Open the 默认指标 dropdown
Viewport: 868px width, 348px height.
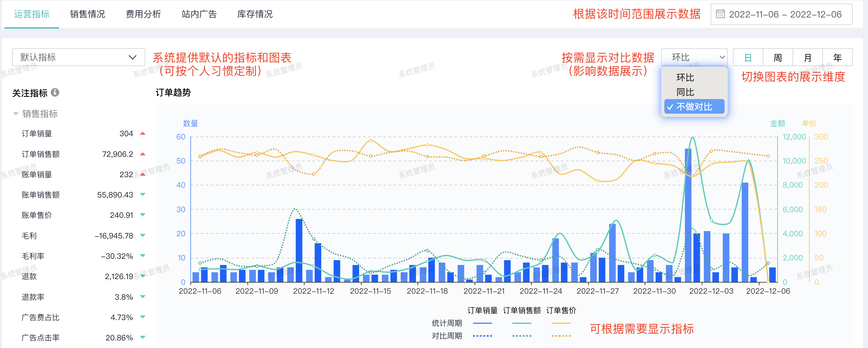point(78,57)
